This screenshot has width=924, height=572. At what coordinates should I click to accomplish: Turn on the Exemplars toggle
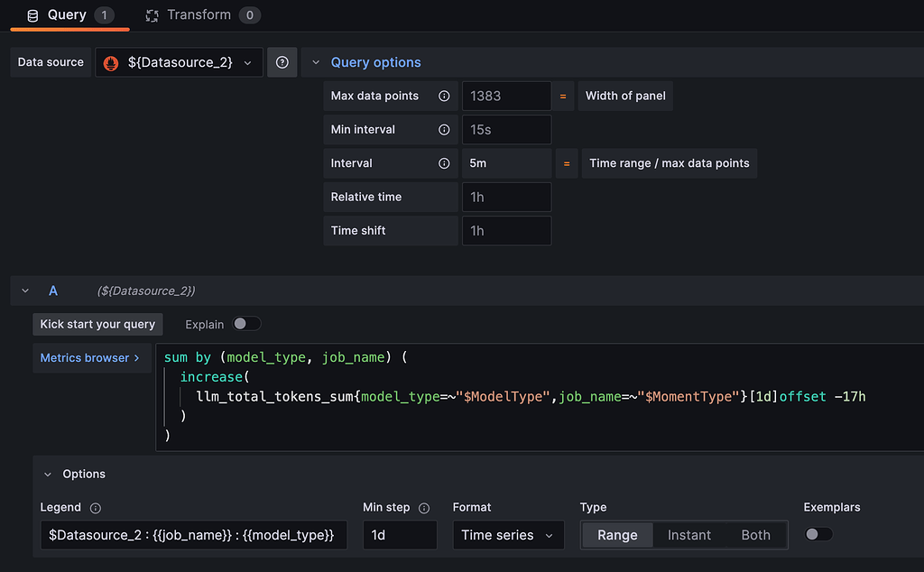818,534
